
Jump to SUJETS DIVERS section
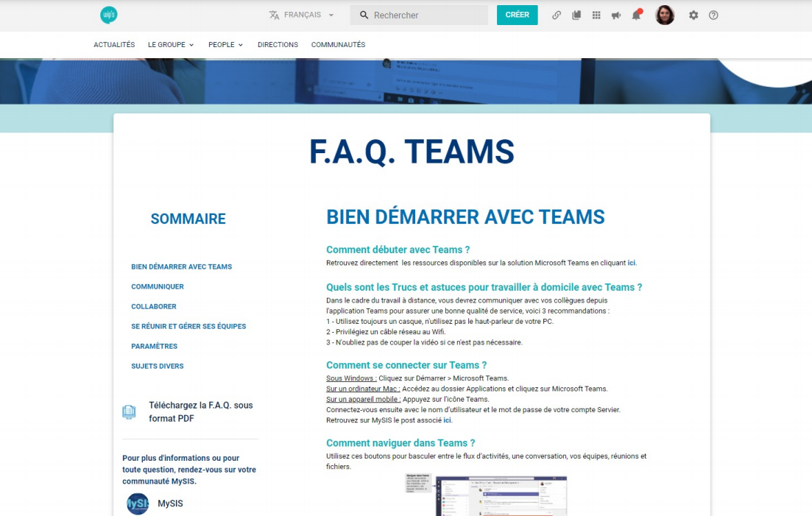[x=158, y=366]
